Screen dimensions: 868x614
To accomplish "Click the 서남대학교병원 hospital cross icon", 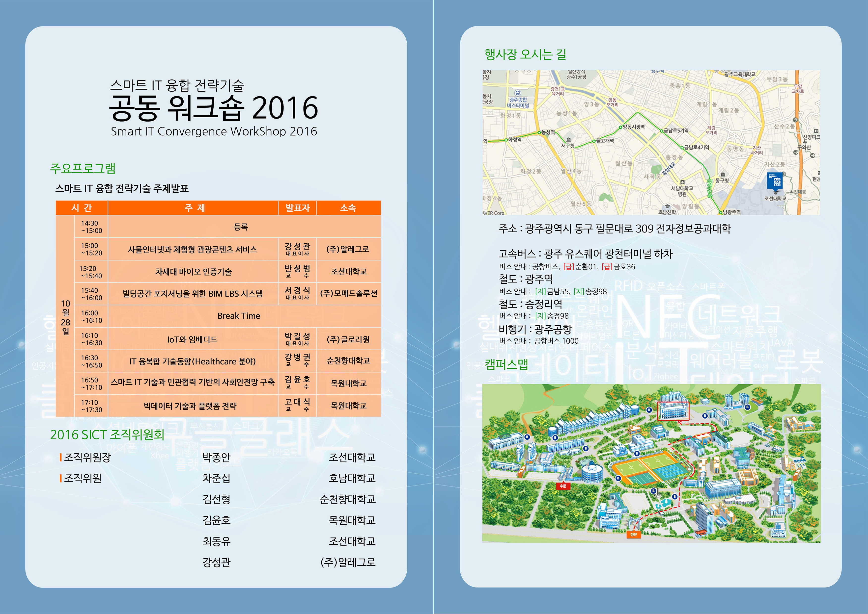I will pos(682,182).
